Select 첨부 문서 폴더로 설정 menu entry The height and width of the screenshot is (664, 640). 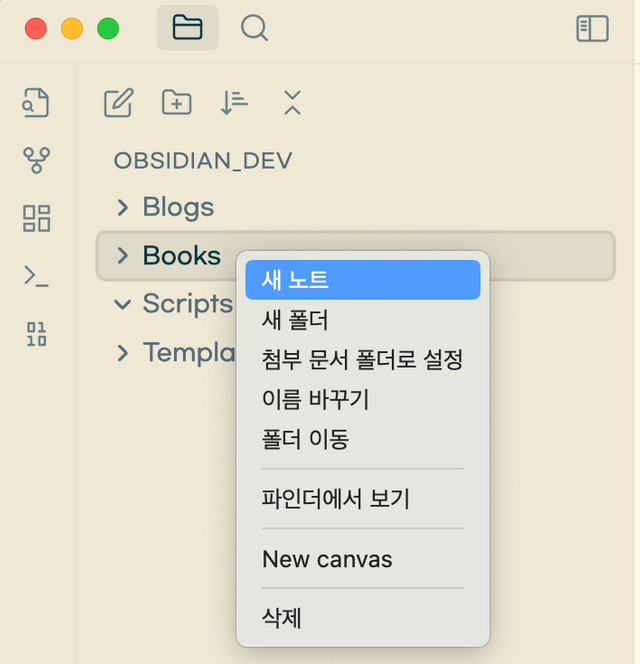[x=363, y=360]
